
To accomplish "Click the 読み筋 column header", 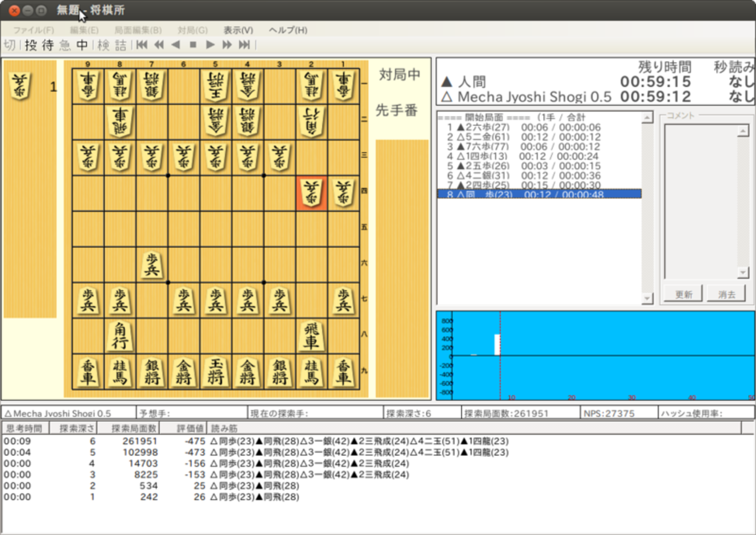I will pyautogui.click(x=474, y=429).
